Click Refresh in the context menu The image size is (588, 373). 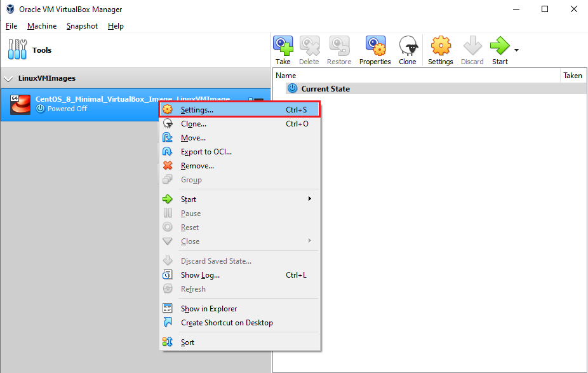pos(239,289)
